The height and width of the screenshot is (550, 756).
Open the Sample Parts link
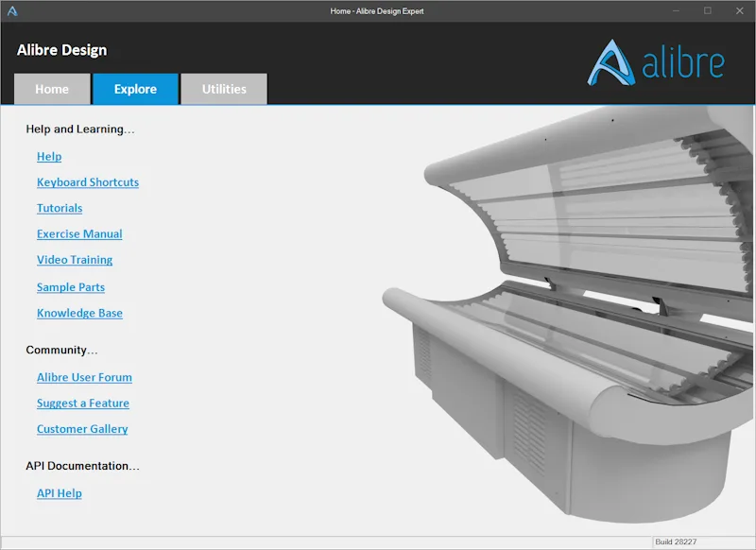[x=71, y=286]
